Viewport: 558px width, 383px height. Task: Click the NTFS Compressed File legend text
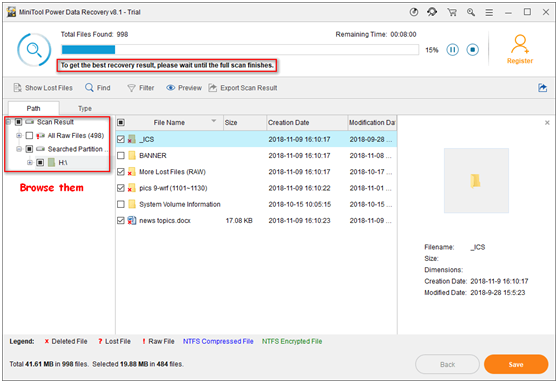click(218, 341)
